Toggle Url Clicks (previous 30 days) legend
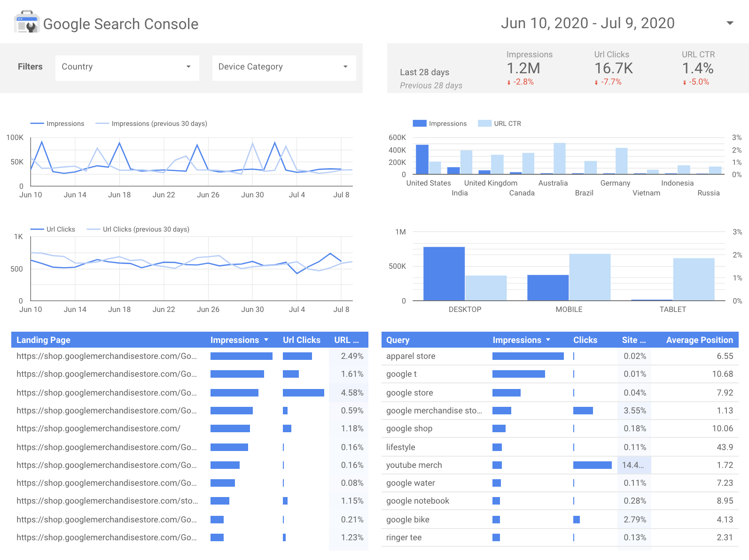The image size is (749, 560). (138, 229)
